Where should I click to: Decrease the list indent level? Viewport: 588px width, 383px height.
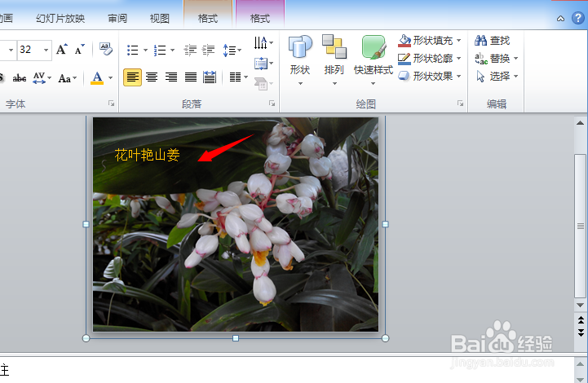click(x=190, y=50)
